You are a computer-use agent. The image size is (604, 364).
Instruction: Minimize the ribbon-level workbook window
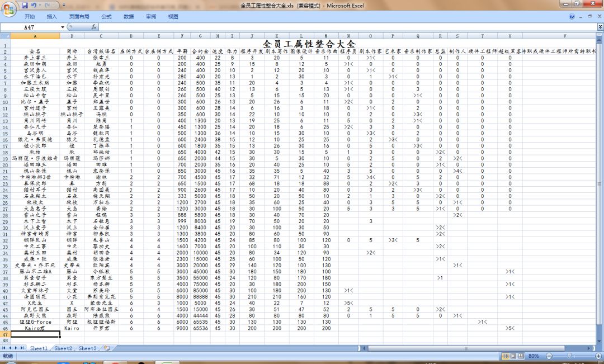581,17
